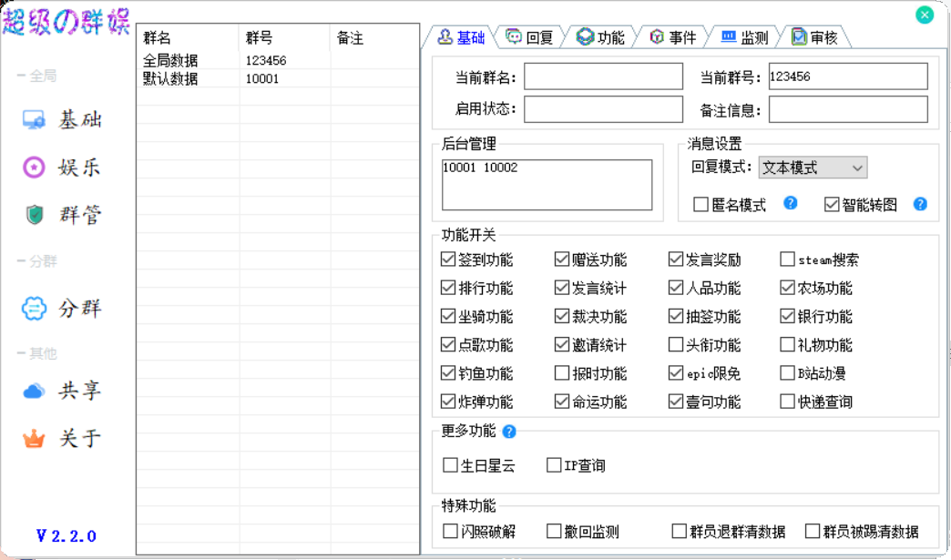Check 群员被踢清数据 option
The image size is (951, 560).
(813, 532)
